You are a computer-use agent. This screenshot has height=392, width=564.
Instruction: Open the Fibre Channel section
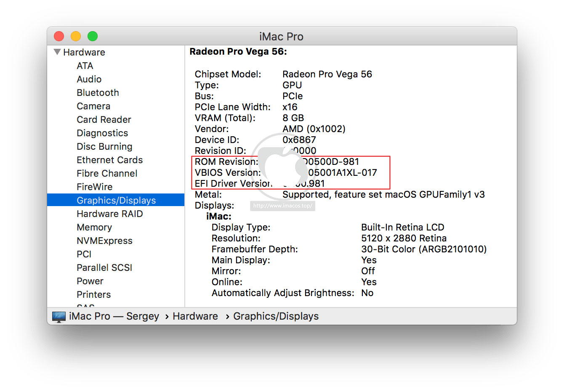tap(107, 174)
